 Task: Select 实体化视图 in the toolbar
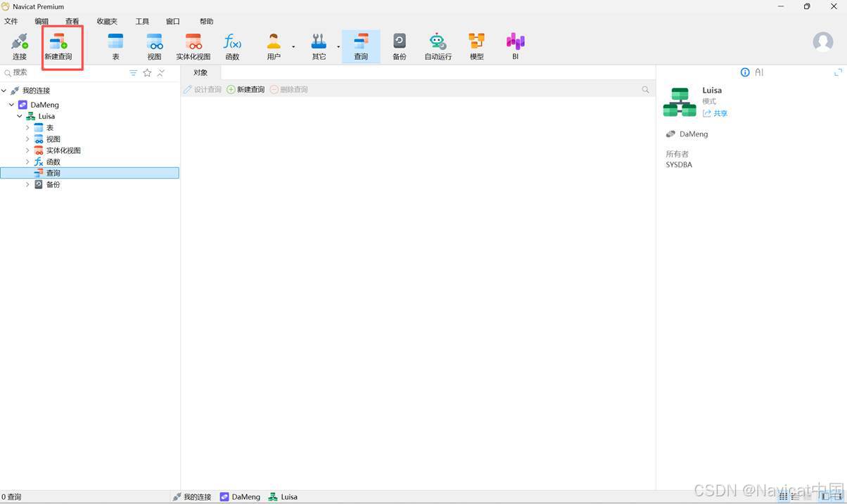click(193, 46)
